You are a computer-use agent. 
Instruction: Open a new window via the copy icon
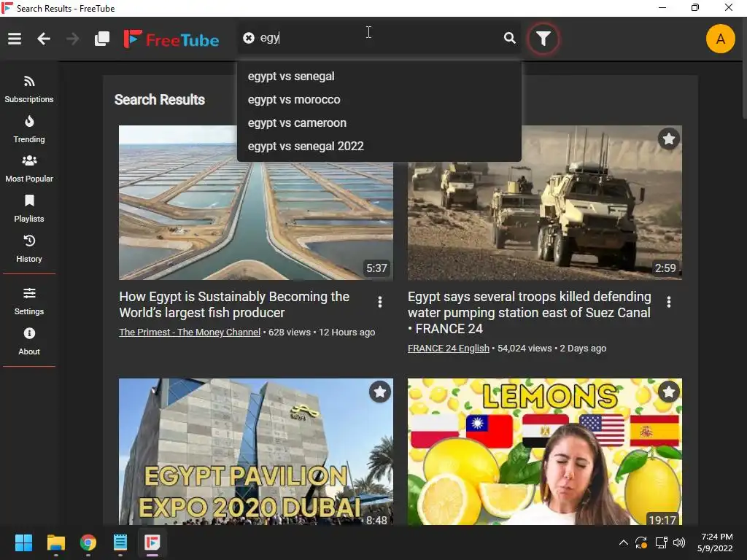(102, 39)
